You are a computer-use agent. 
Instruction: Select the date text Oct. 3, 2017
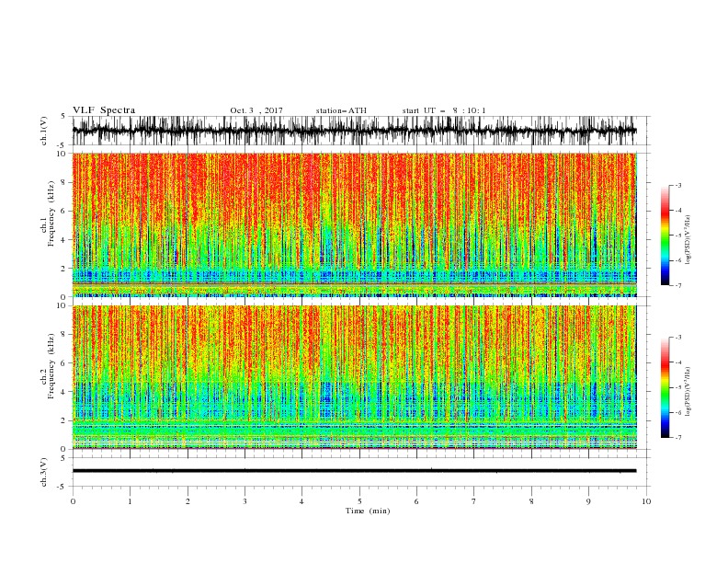point(256,110)
